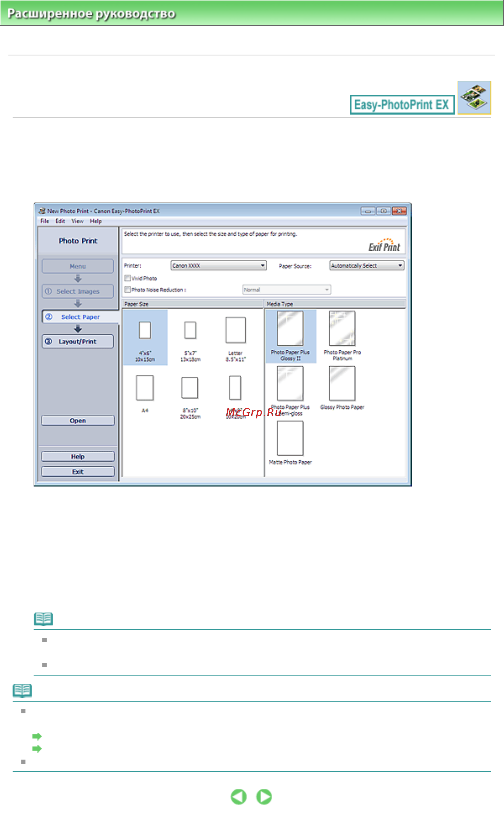The width and height of the screenshot is (504, 824).
Task: Click the Exit button
Action: tap(78, 472)
